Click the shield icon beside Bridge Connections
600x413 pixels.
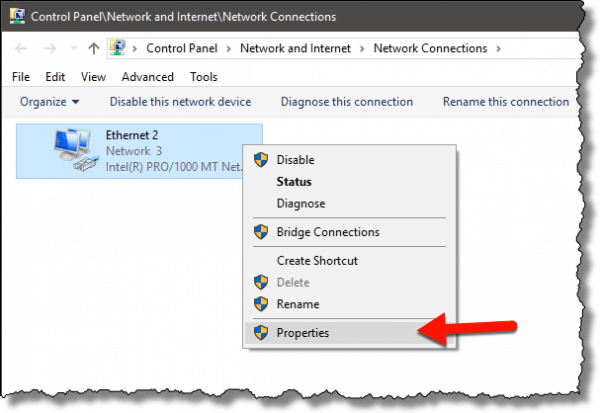(261, 232)
